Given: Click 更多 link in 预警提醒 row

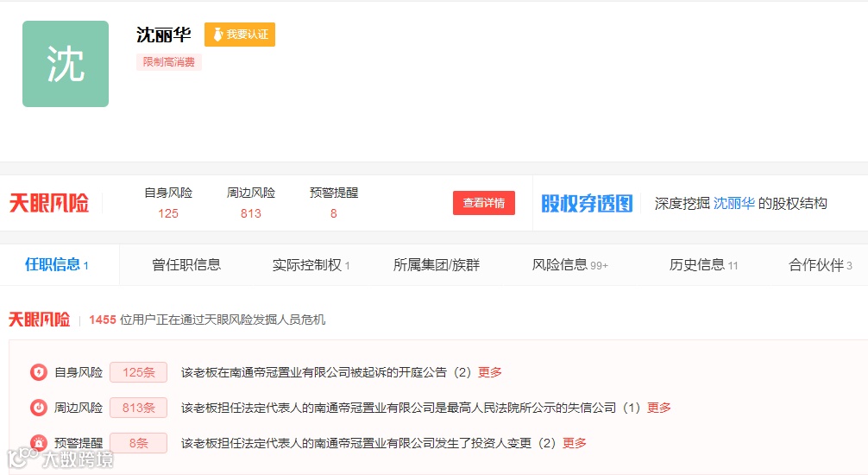Looking at the screenshot, I should tap(575, 443).
